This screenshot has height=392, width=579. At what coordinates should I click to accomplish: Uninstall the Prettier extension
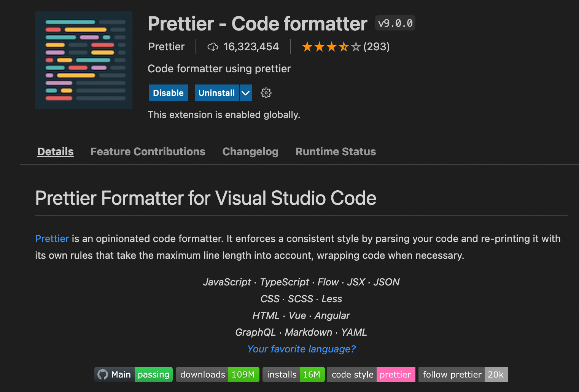click(x=216, y=93)
